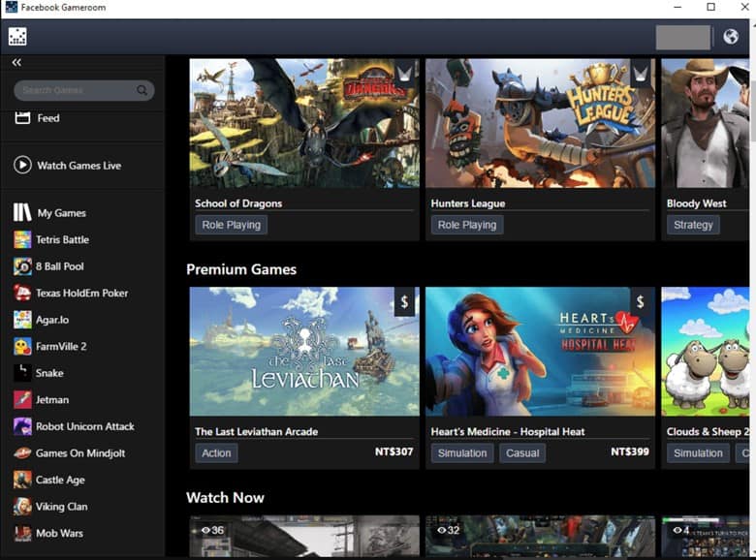756x560 pixels.
Task: Launch Texas HoldEm Poker icon
Action: 22,293
